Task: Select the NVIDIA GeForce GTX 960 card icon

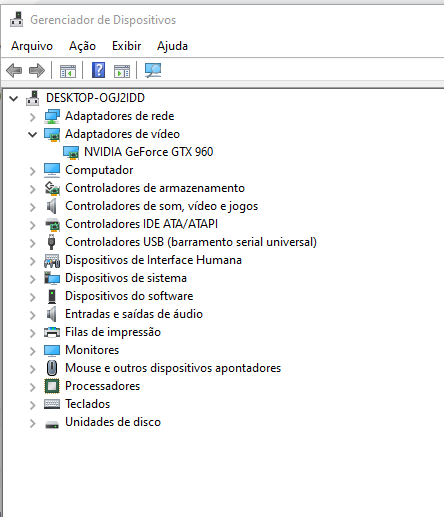Action: (71, 152)
